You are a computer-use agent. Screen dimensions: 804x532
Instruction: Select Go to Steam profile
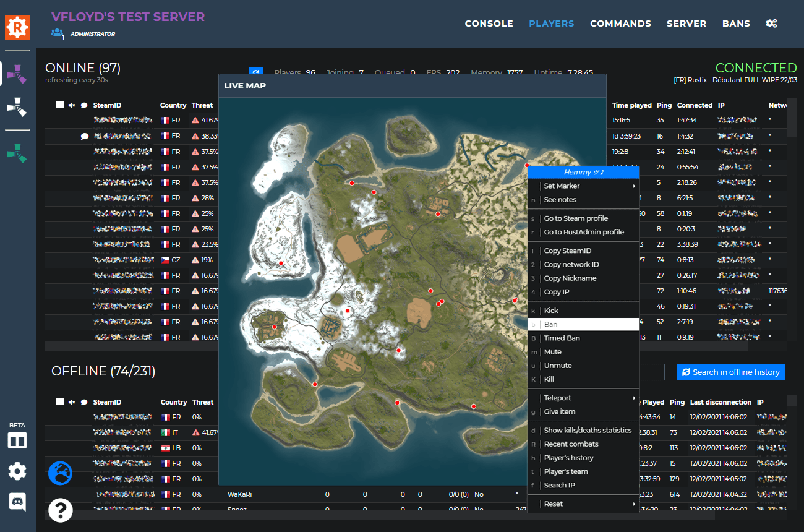(575, 218)
